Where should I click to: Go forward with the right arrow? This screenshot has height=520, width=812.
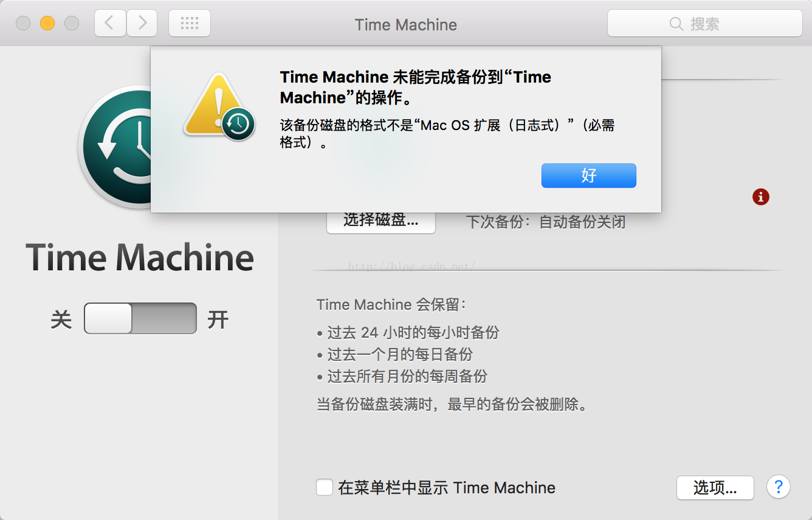click(142, 24)
